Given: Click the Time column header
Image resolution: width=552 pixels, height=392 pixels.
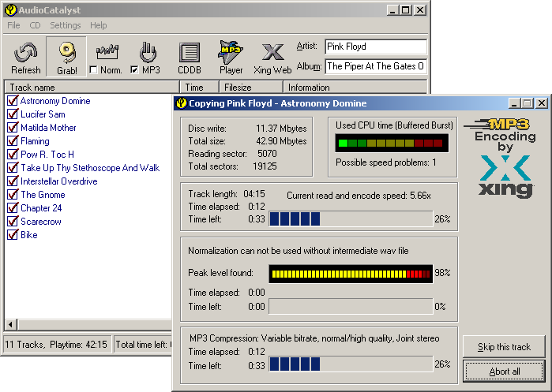Looking at the screenshot, I should click(200, 88).
